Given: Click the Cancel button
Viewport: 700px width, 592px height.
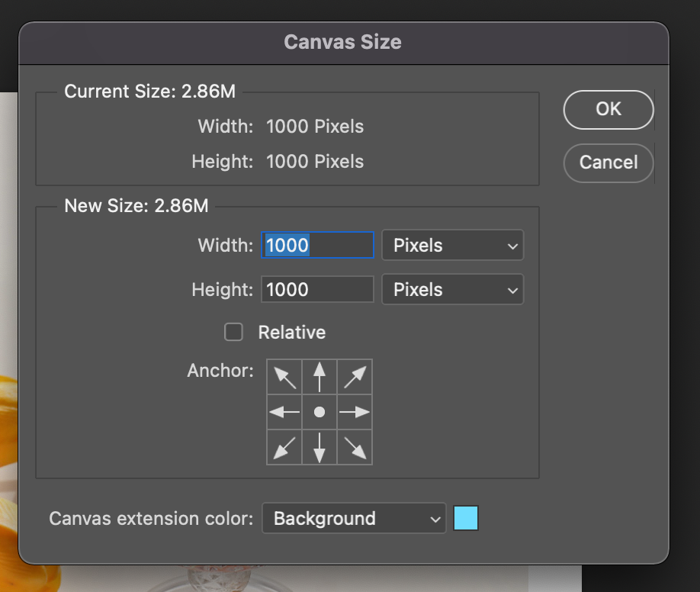Looking at the screenshot, I should 608,162.
